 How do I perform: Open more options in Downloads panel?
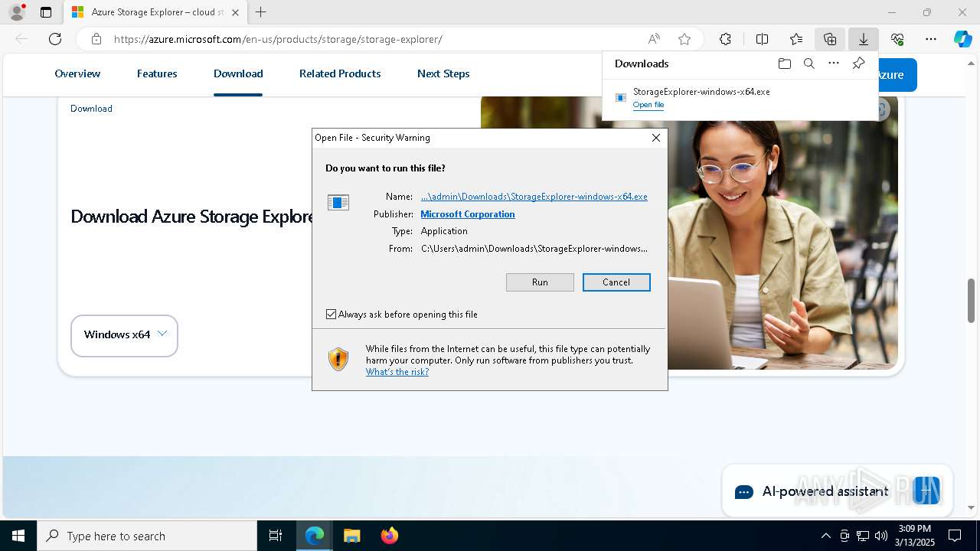(834, 64)
